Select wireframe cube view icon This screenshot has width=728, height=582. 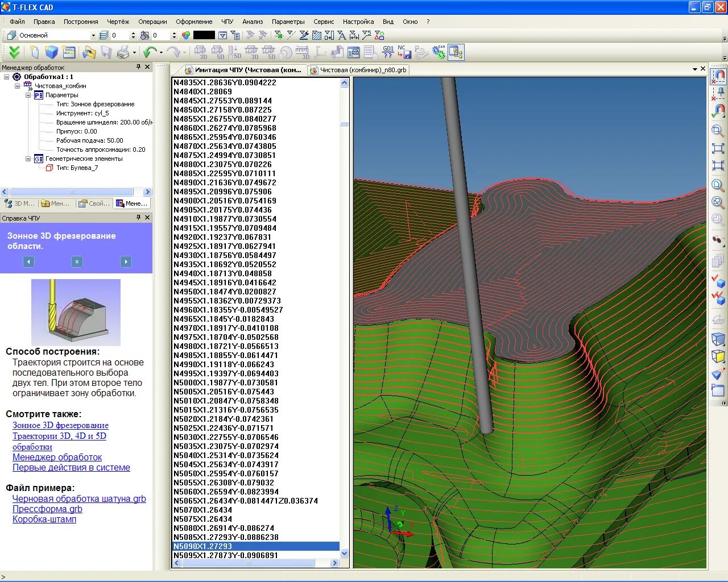pyautogui.click(x=718, y=339)
